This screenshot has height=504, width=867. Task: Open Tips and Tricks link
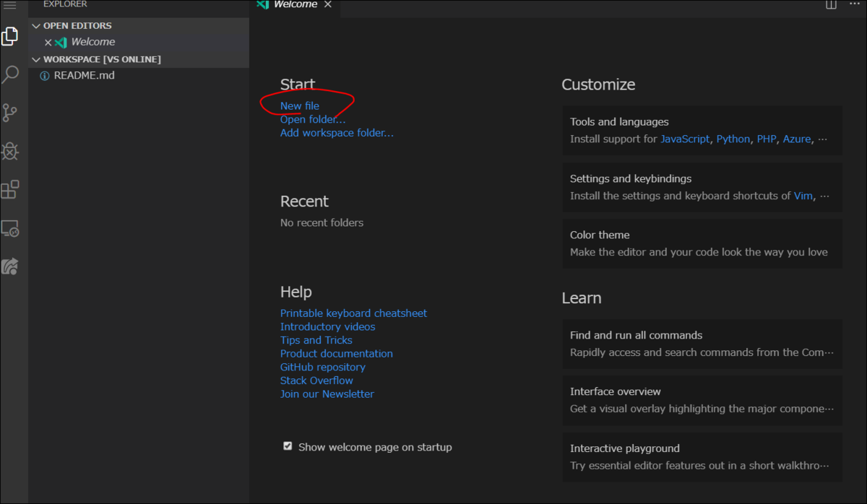316,340
